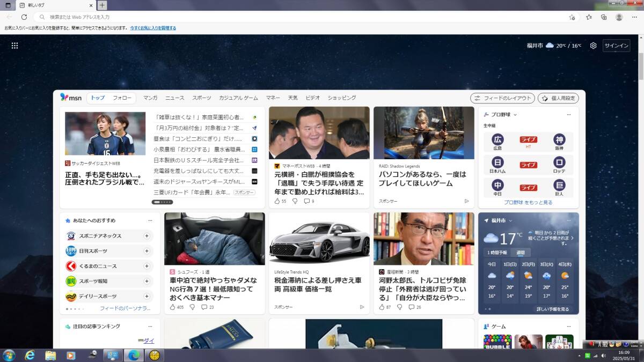Open 小泉農相「おわびする」 headline

199,150
